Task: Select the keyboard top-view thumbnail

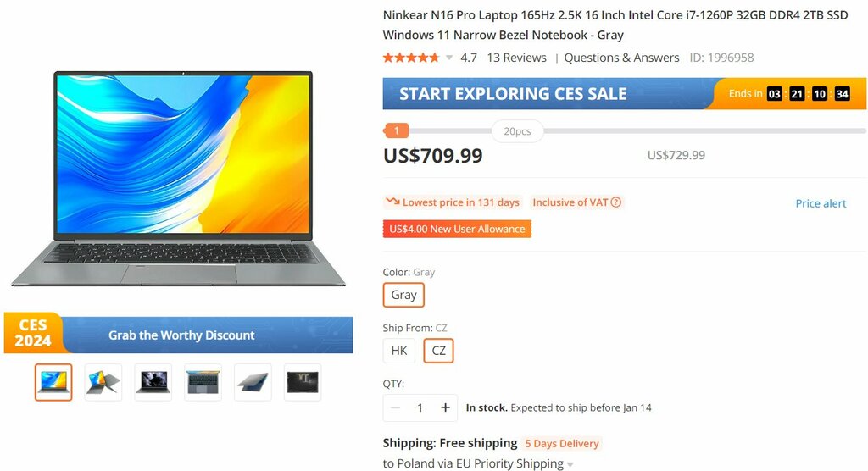Action: tap(203, 382)
